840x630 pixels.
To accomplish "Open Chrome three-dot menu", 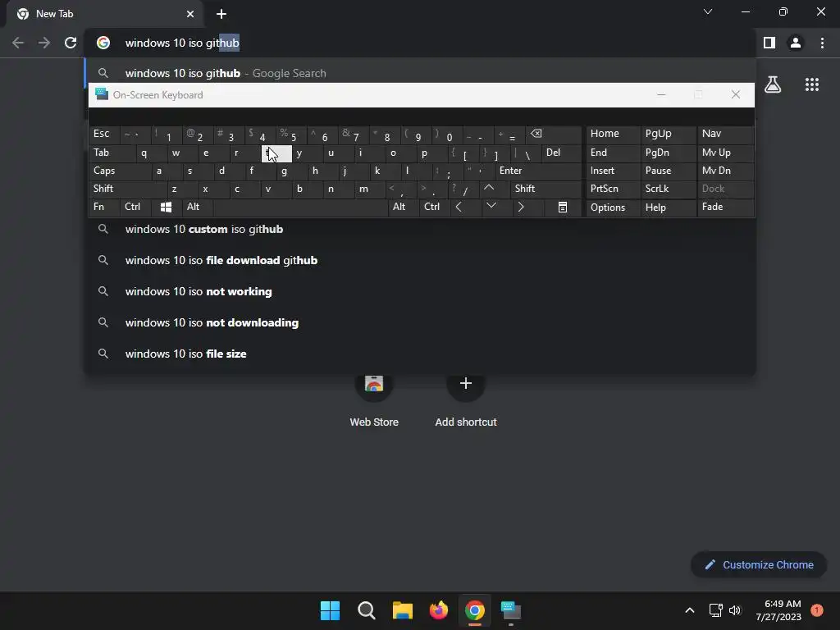I will pyautogui.click(x=822, y=43).
